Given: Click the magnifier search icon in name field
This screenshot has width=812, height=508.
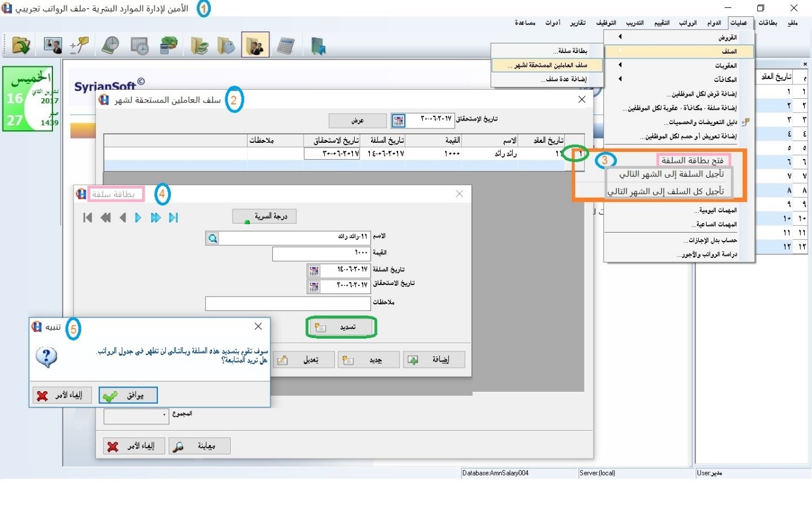Looking at the screenshot, I should [x=213, y=239].
